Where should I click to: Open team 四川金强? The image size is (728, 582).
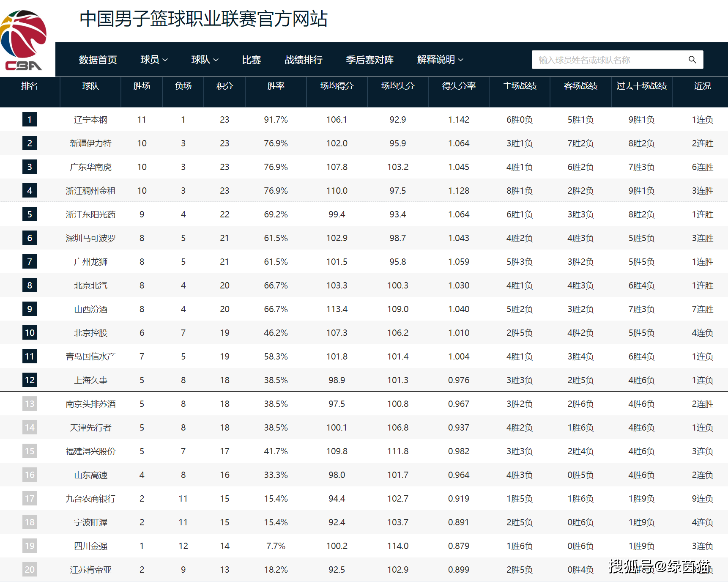pyautogui.click(x=90, y=546)
